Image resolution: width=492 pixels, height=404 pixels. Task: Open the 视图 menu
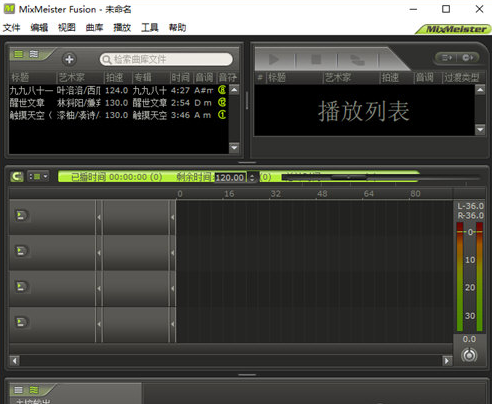click(67, 27)
